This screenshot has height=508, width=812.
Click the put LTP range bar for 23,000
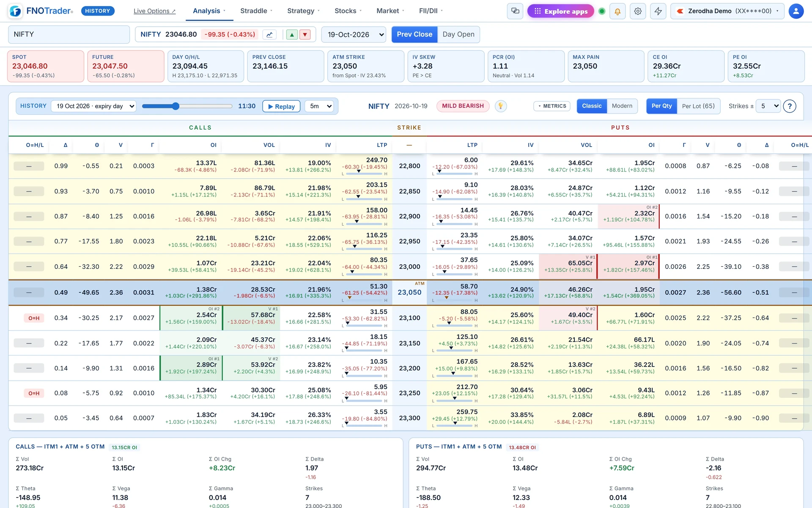(x=455, y=274)
